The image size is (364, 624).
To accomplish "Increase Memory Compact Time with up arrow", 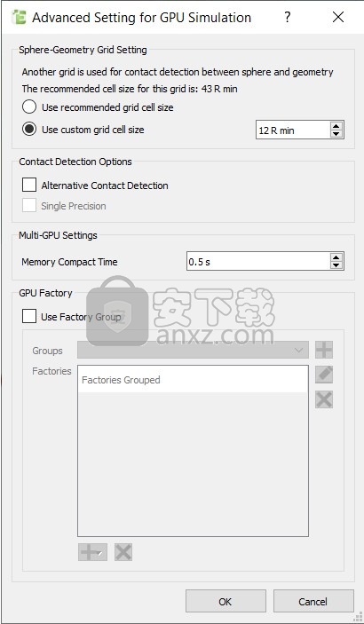I will (336, 257).
